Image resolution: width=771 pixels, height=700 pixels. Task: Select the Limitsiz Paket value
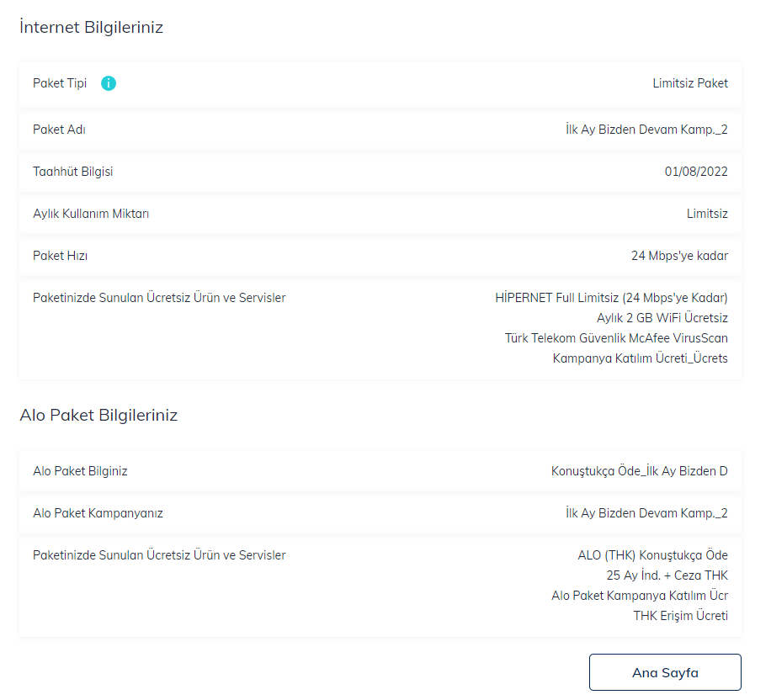690,83
